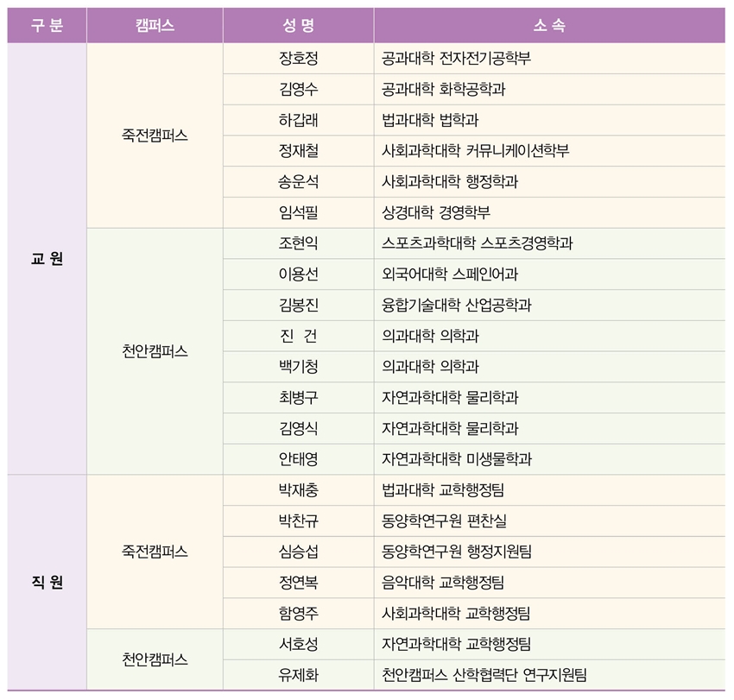The image size is (734, 700).
Task: Select 죽전캠퍼스 cell in 교 원 section
Action: [x=155, y=136]
